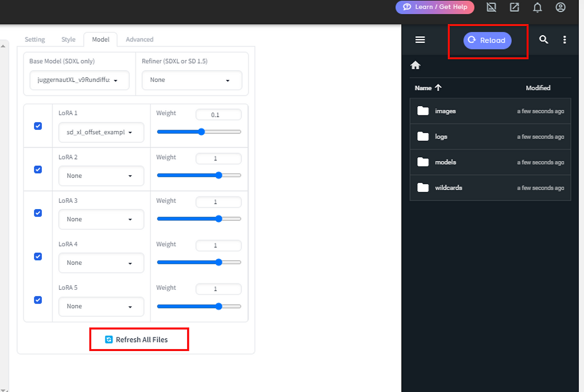Viewport: 584px width, 392px height.
Task: Adjust the LoRA 5 weight slider
Action: click(x=199, y=306)
